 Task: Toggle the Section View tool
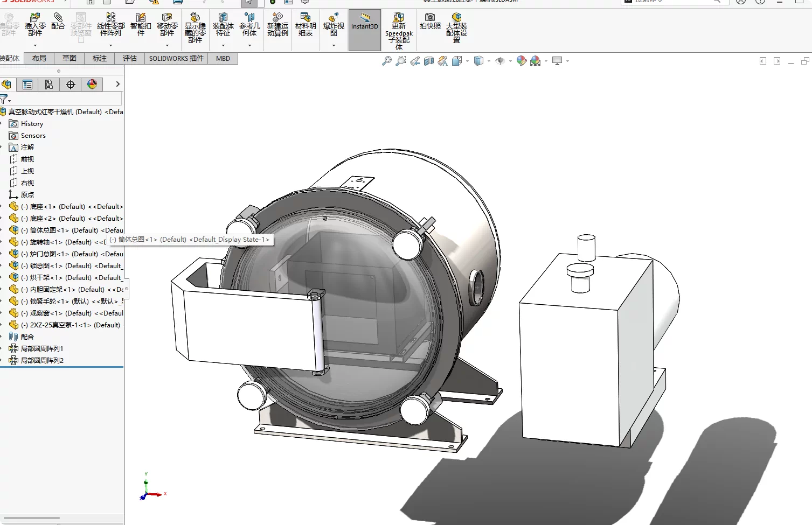tap(429, 61)
